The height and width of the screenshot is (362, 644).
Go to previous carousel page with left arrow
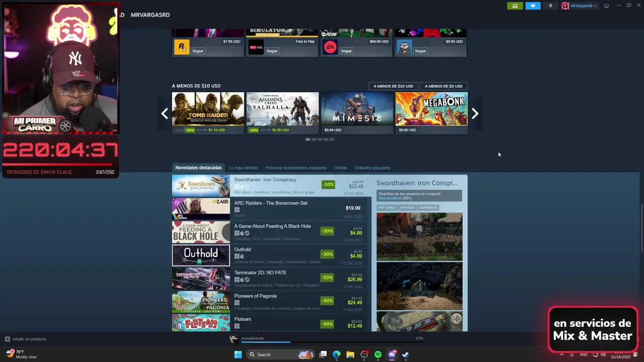pos(165,114)
